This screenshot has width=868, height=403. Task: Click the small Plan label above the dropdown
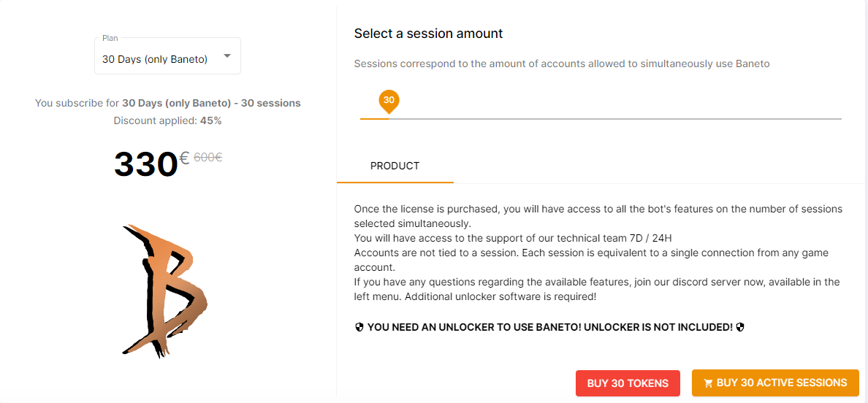pos(110,38)
